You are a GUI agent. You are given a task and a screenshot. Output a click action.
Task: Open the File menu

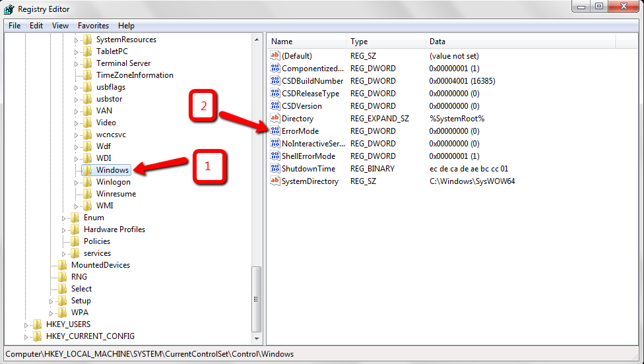coord(15,26)
